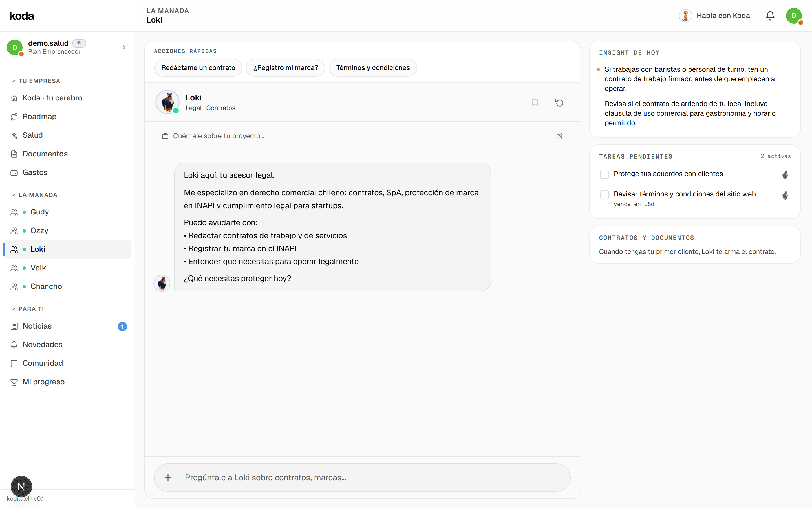This screenshot has height=508, width=812.
Task: Open Documentos
Action: tap(67, 154)
